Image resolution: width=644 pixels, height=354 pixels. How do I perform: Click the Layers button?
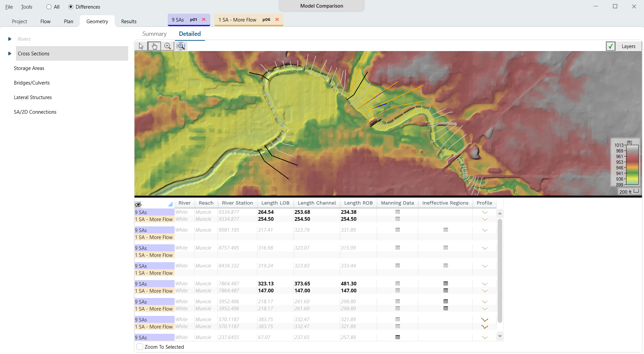(x=628, y=46)
